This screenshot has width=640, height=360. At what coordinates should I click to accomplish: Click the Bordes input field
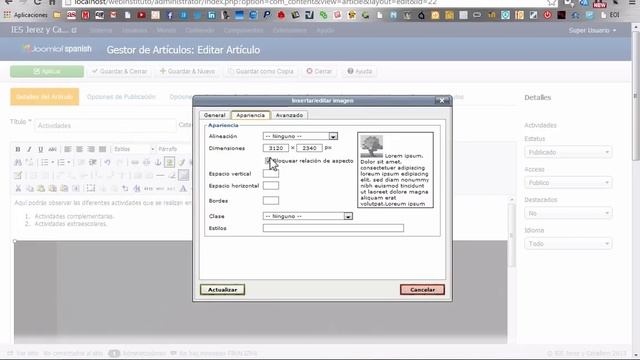271,200
